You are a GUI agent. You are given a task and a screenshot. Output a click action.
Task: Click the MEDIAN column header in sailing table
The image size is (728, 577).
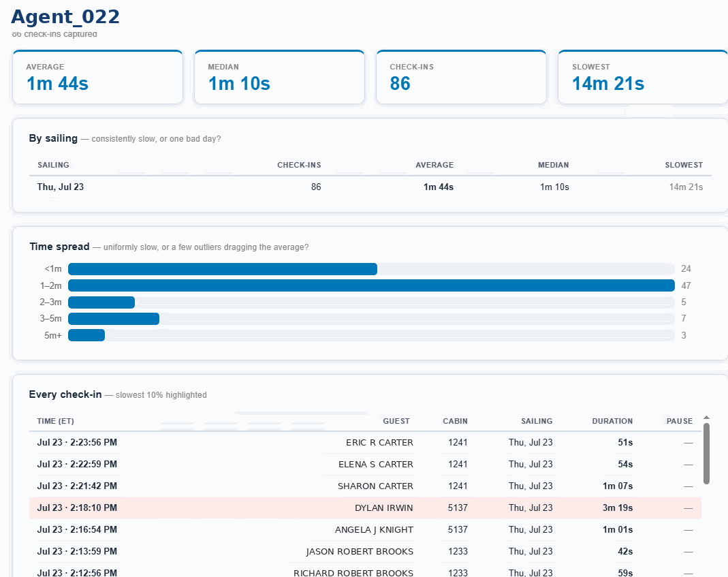point(554,165)
